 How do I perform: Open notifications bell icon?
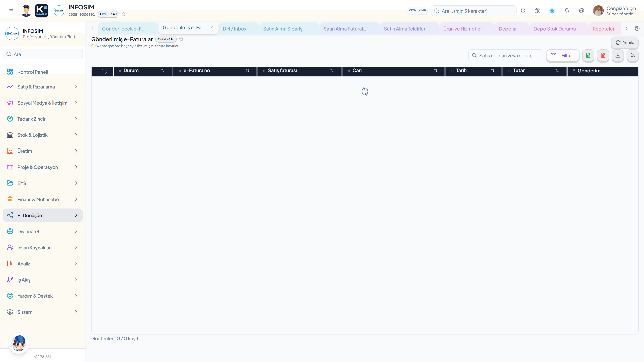(x=567, y=11)
